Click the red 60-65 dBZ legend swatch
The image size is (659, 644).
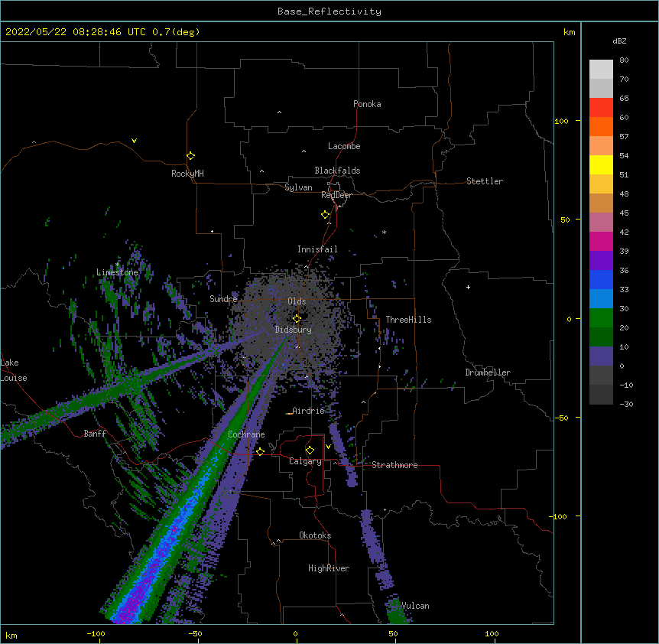pos(601,108)
